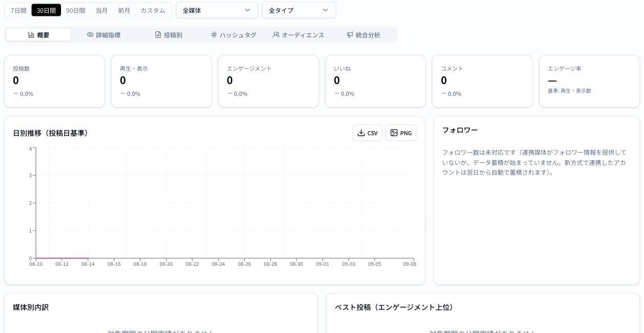The height and width of the screenshot is (333, 644).
Task: Click the エンゲージメント metric card
Action: point(269,81)
